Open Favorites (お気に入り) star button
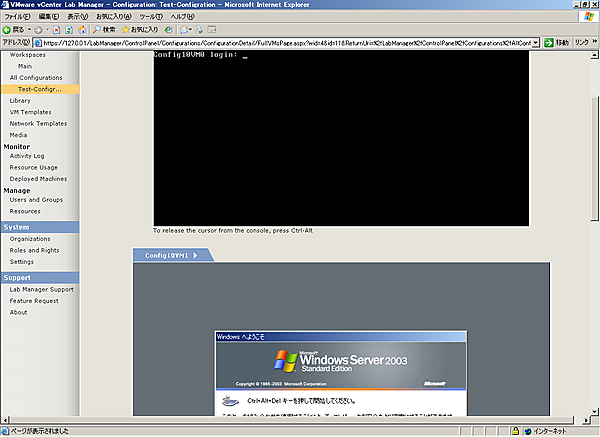 (x=140, y=29)
